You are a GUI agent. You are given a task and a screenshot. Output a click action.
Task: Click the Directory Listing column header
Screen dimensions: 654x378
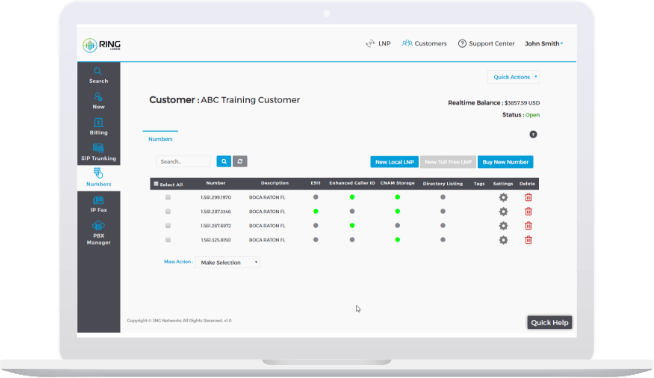pyautogui.click(x=443, y=184)
